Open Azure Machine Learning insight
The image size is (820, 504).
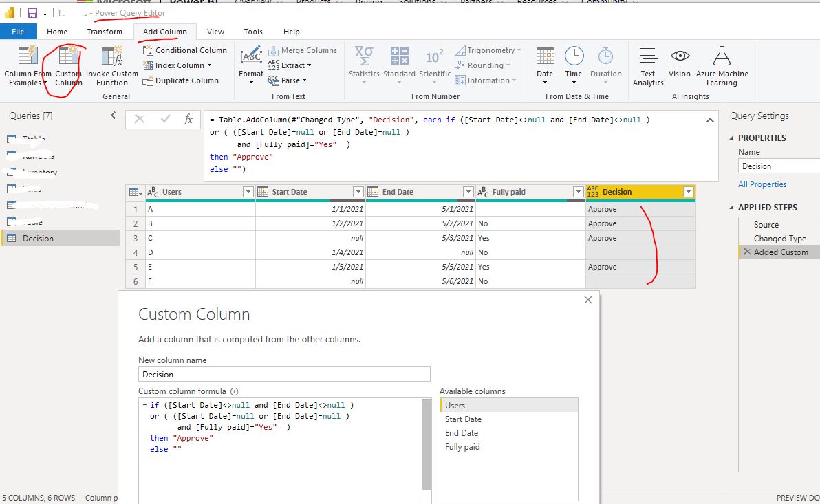722,66
